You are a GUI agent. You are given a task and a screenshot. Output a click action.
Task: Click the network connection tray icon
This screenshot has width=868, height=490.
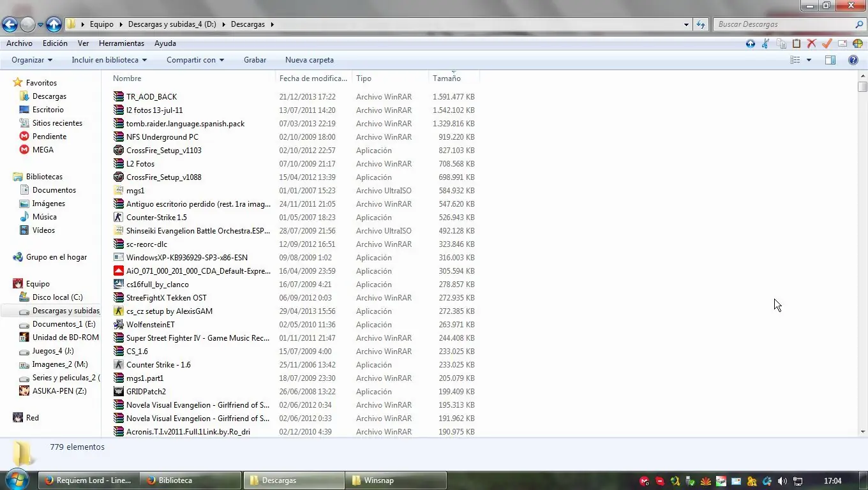click(x=798, y=481)
